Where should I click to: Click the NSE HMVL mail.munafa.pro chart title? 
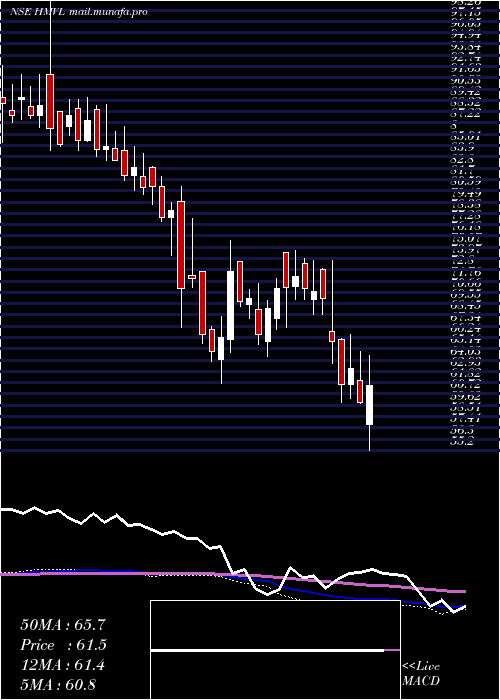(x=79, y=12)
